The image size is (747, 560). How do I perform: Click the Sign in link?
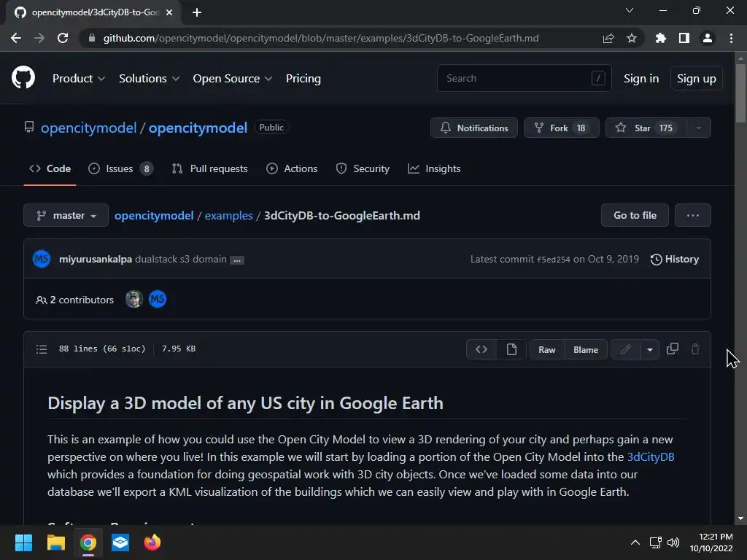click(640, 79)
